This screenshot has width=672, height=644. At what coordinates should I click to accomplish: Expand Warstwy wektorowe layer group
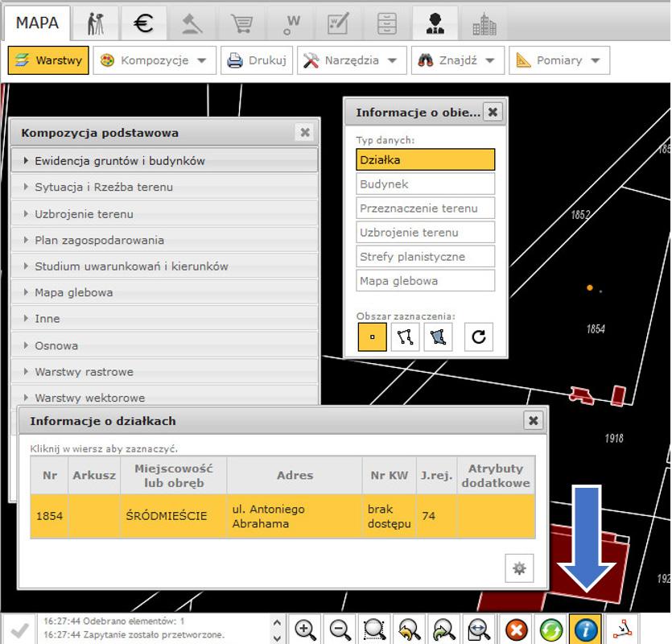[x=164, y=397]
